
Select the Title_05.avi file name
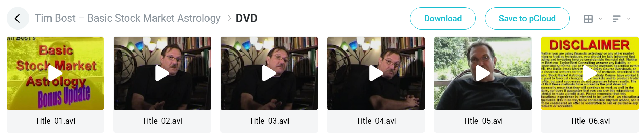click(x=483, y=121)
